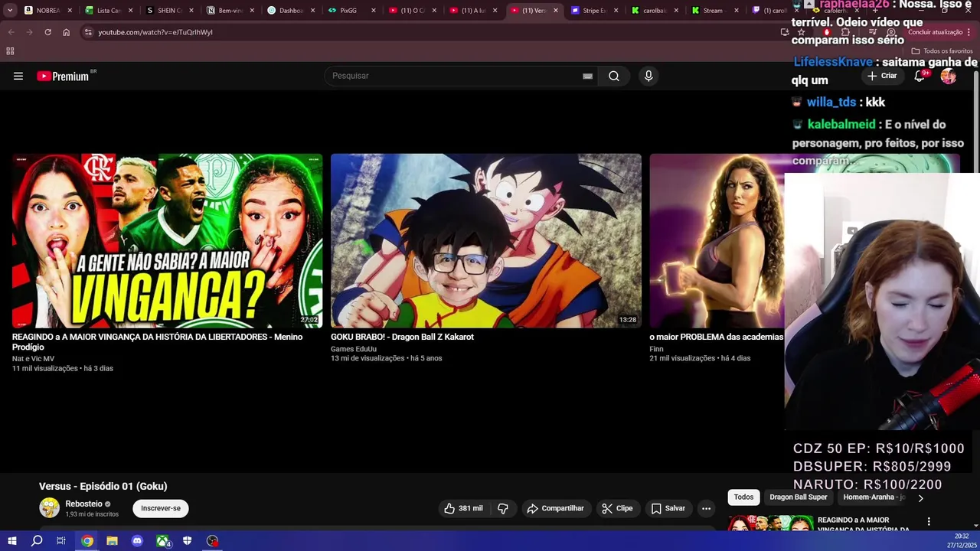The image size is (980, 551).
Task: Open the apps grid in bookmarks bar
Action: (x=10, y=51)
